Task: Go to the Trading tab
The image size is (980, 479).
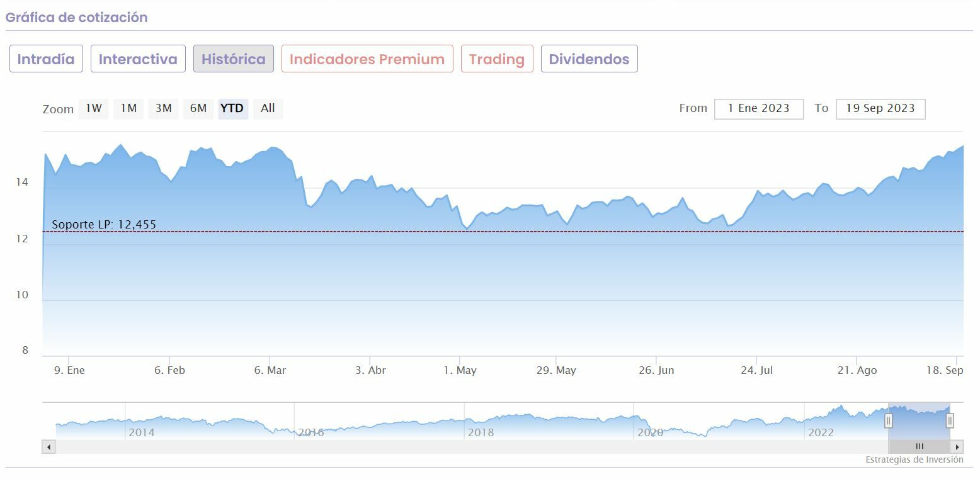Action: point(497,59)
